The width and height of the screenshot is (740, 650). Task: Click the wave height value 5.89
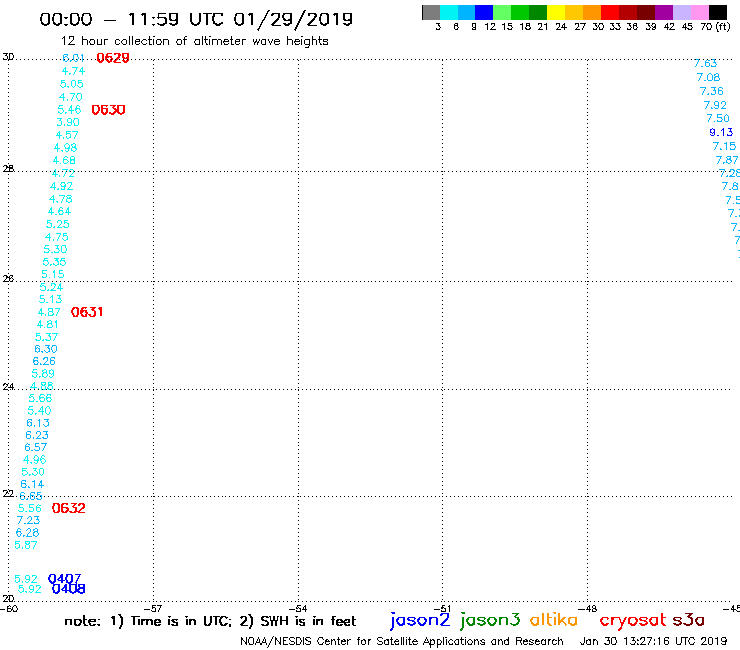[x=43, y=373]
